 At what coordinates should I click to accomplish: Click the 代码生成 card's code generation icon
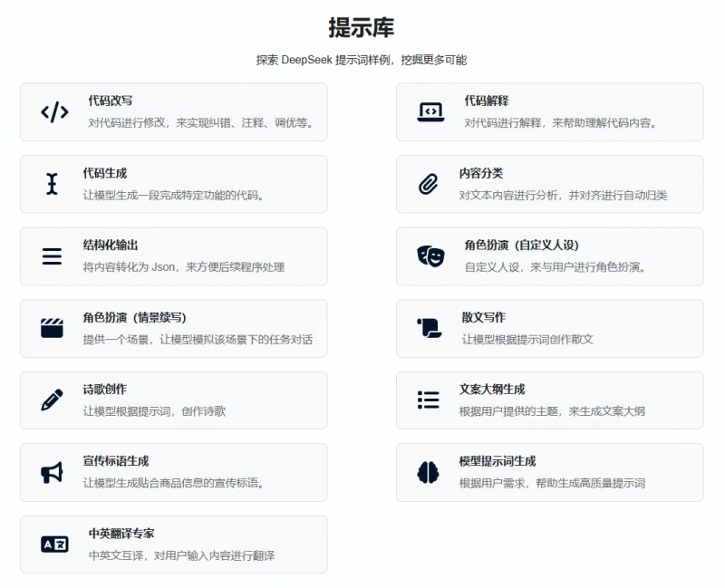[53, 184]
